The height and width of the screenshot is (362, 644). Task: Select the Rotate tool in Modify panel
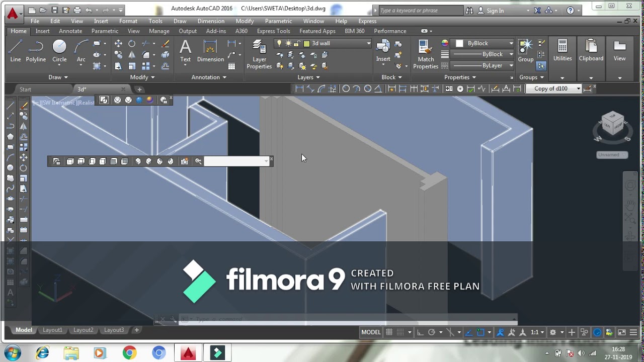(132, 44)
